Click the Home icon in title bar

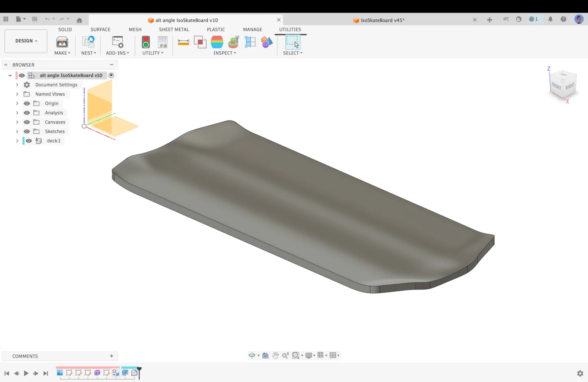[x=79, y=20]
